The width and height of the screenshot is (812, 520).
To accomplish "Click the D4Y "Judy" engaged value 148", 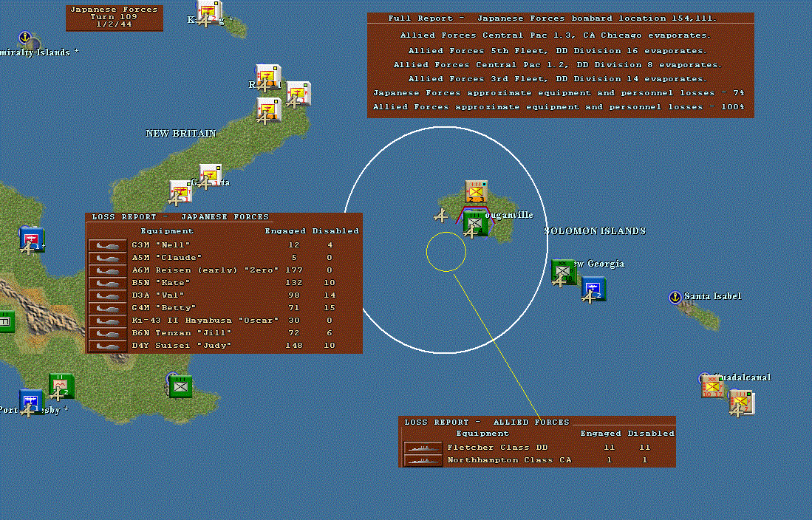I will (293, 346).
